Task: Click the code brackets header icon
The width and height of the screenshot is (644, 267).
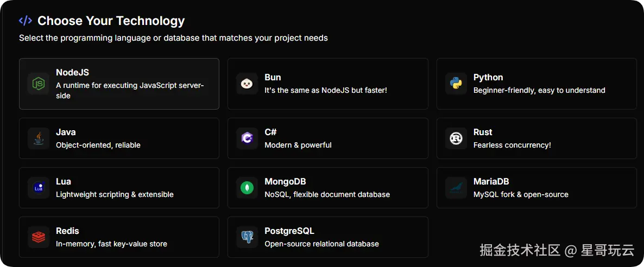Action: pos(26,21)
